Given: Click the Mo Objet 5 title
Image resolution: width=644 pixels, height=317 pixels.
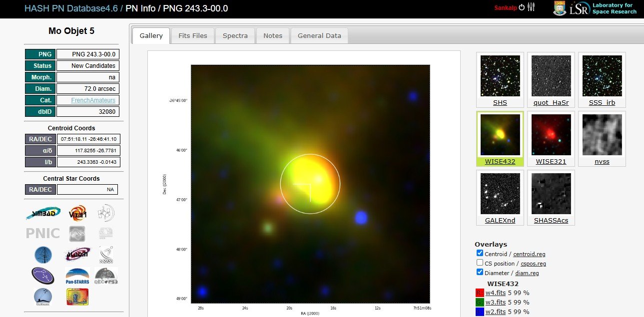Looking at the screenshot, I should 71,31.
